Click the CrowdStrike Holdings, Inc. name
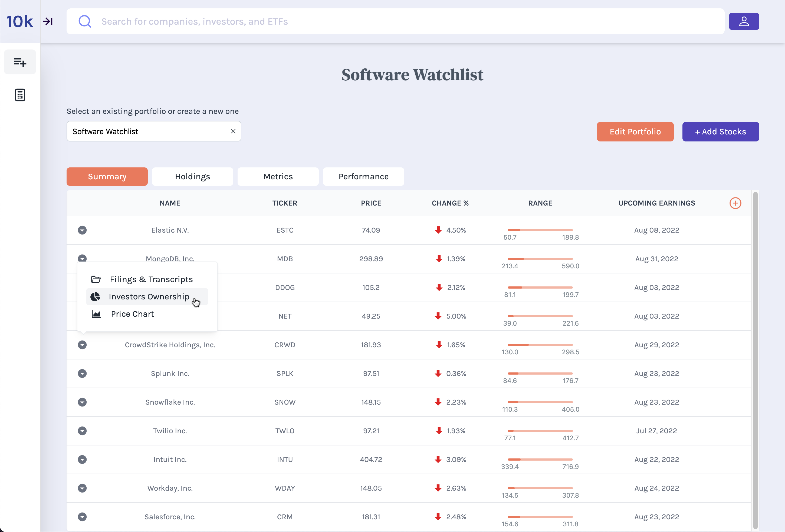 (x=170, y=345)
